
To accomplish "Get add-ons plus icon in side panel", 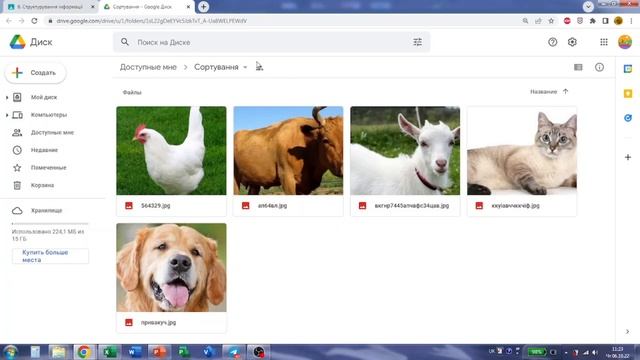I will pyautogui.click(x=628, y=157).
